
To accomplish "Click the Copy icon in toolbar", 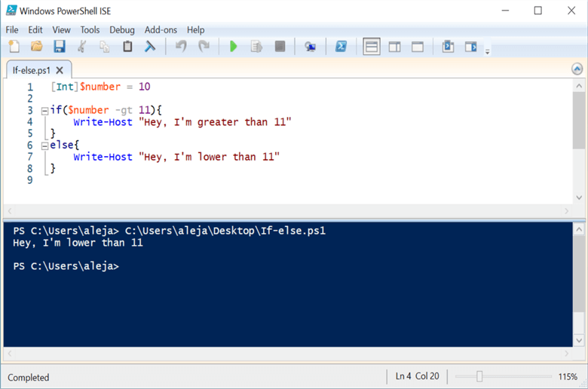I will coord(105,47).
